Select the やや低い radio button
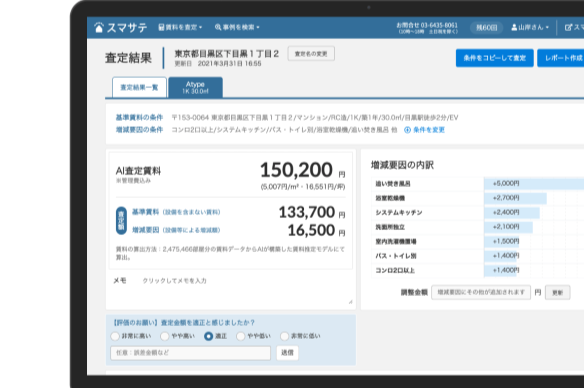Viewport: 584px width, 388px height. pos(241,336)
